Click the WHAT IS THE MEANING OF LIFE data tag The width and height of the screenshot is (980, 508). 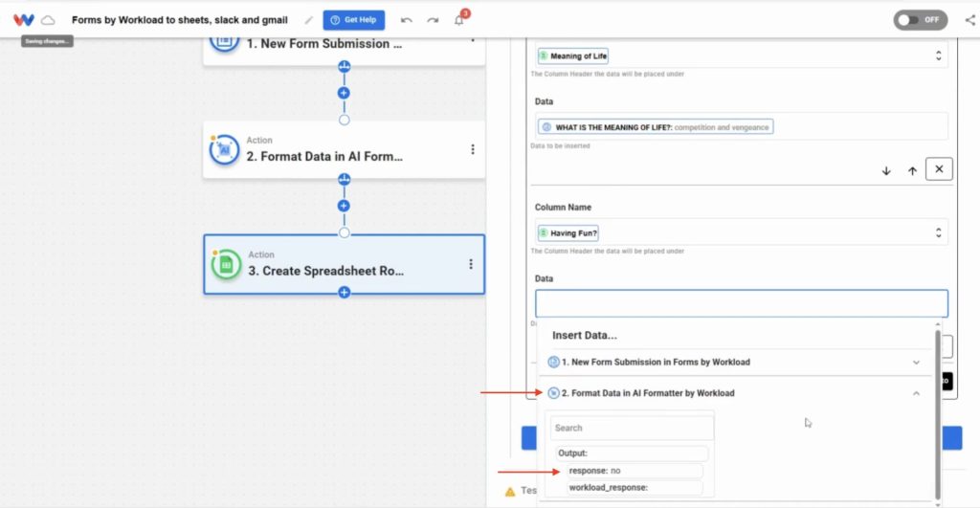click(655, 127)
